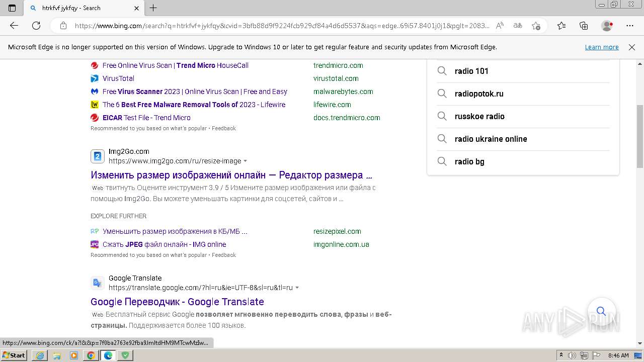Open virustotal.com domain link
The height and width of the screenshot is (362, 644).
click(336, 78)
